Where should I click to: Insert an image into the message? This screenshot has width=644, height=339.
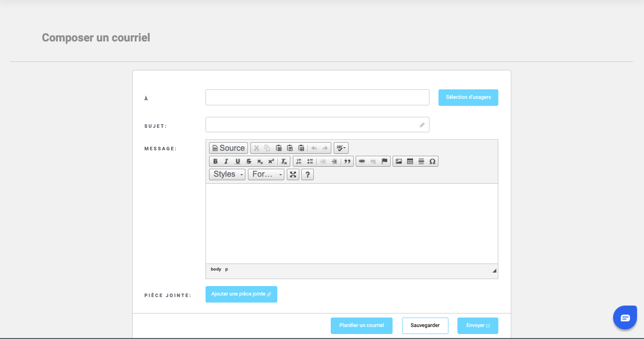click(399, 161)
